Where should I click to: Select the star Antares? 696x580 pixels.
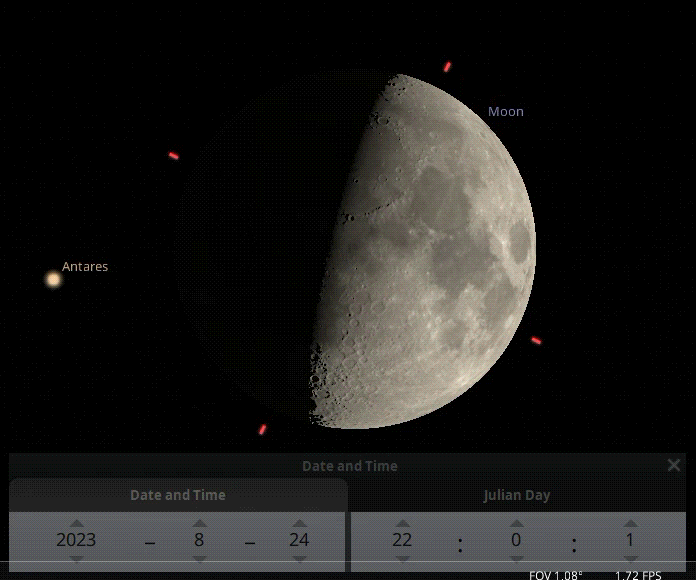[x=53, y=279]
